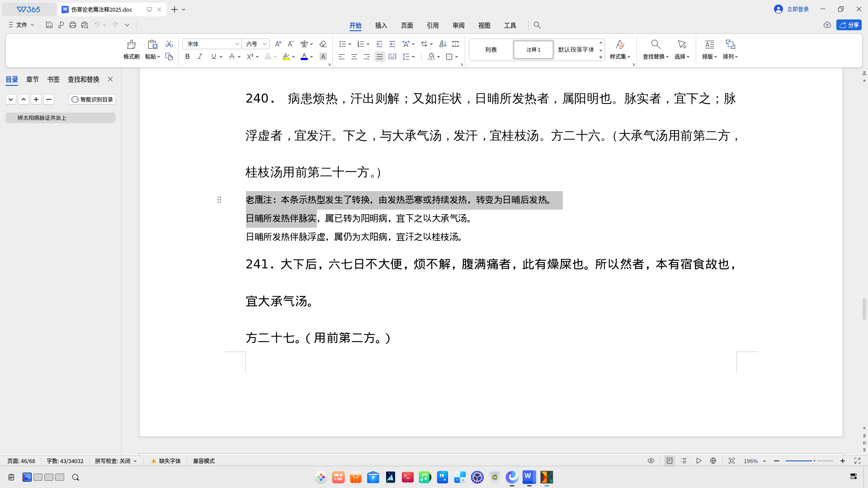Click word count 字数: 43/34032 in status bar
Viewport: 868px width, 488px height.
tap(65, 461)
